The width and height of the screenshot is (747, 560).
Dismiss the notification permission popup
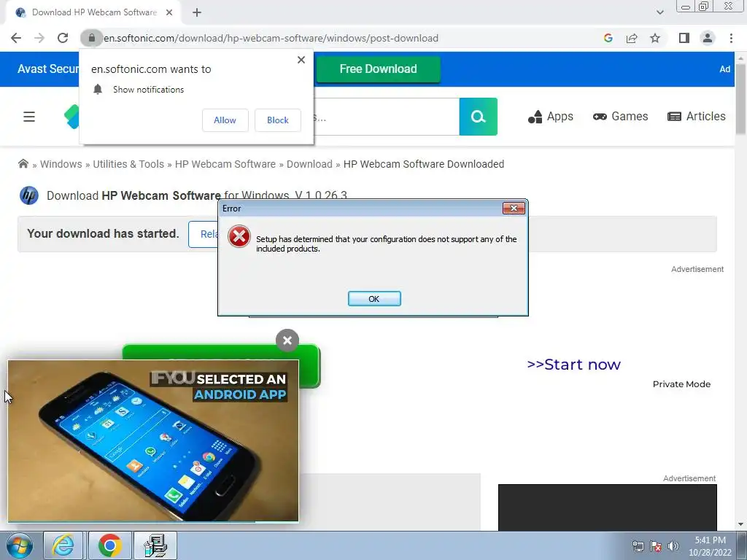point(301,60)
